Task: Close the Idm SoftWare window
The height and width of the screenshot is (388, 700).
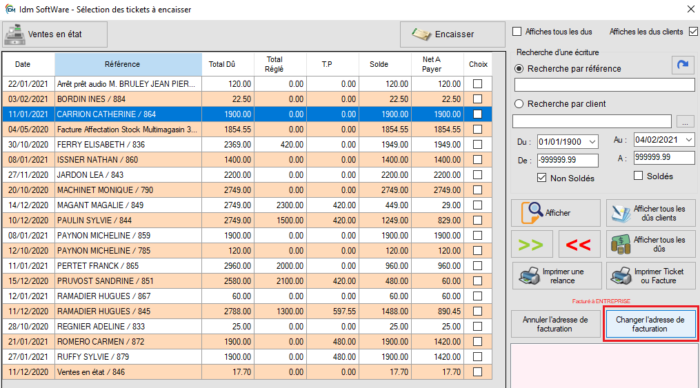Action: tap(690, 9)
